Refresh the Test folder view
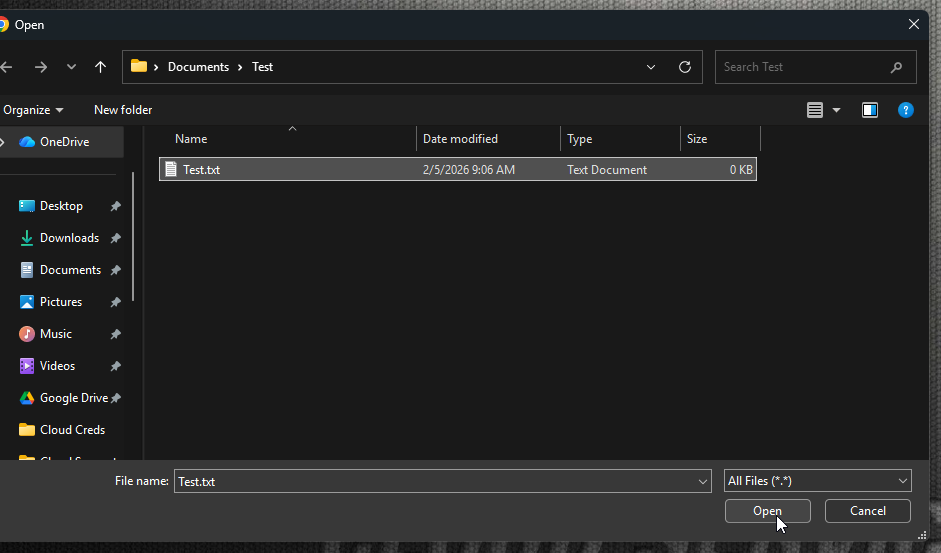The width and height of the screenshot is (941, 553). pyautogui.click(x=685, y=67)
